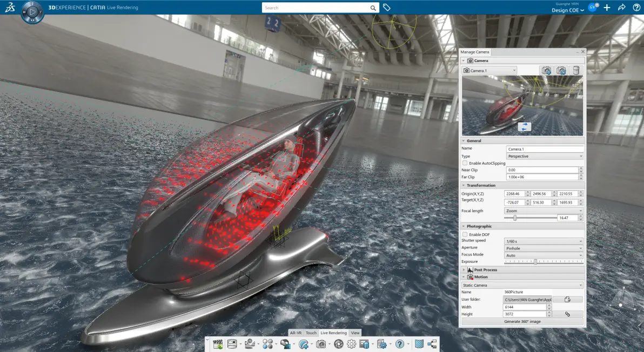
Task: Switch to the AR-VR tab
Action: pyautogui.click(x=296, y=333)
